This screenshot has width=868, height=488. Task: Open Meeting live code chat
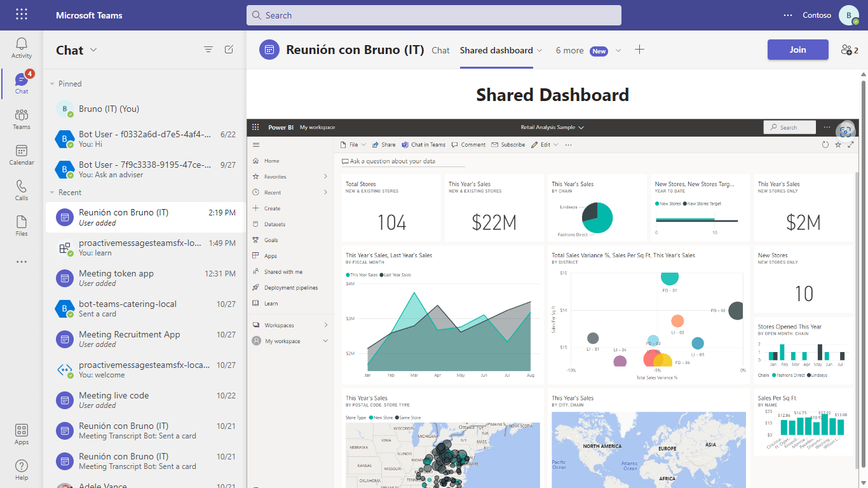point(146,400)
